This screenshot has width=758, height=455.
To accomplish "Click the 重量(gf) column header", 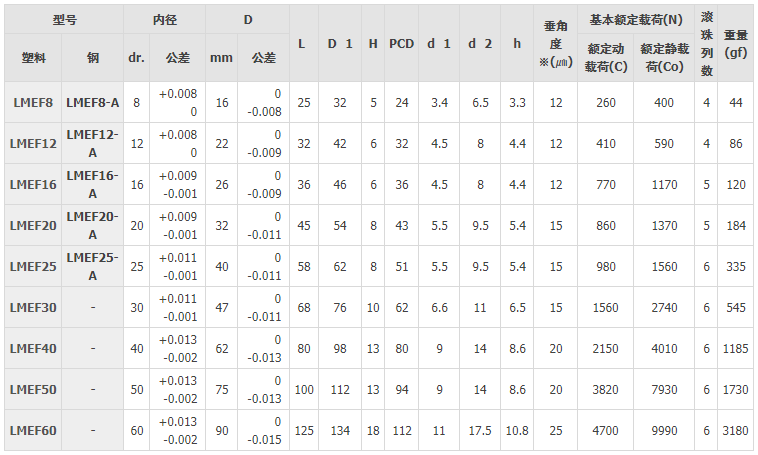I will click(x=737, y=44).
